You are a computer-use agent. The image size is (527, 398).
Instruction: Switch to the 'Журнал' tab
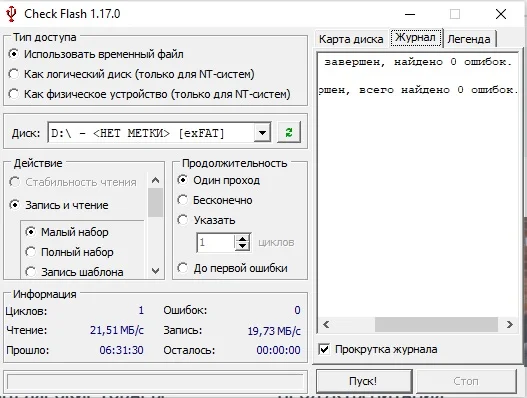415,38
